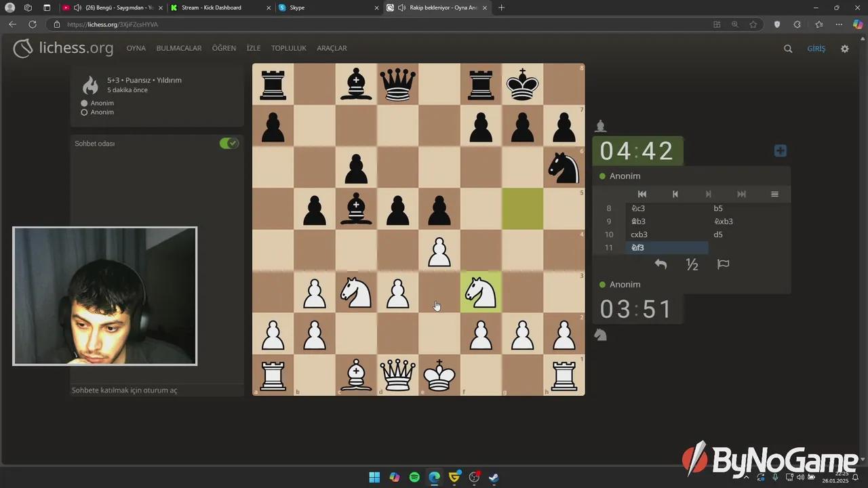Click the chat input field
This screenshot has height=488, width=868.
pyautogui.click(x=156, y=390)
